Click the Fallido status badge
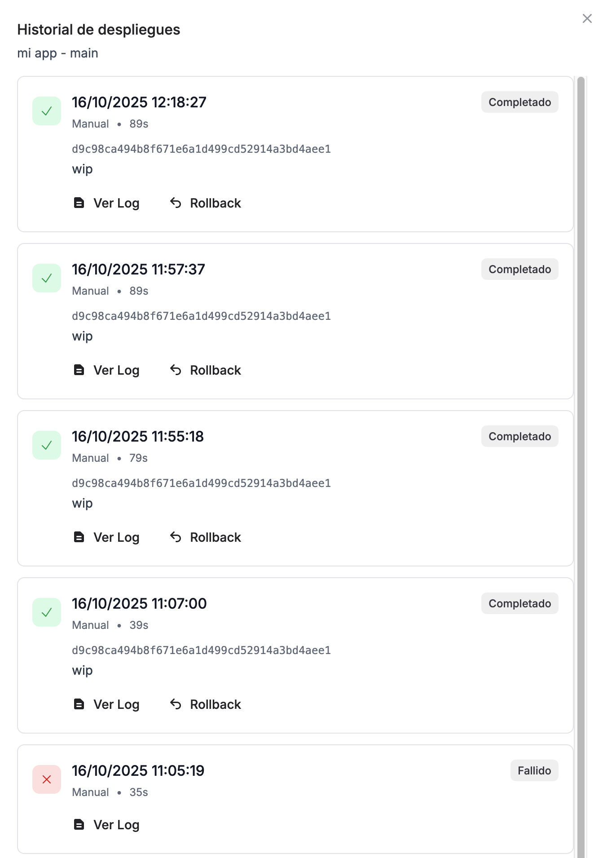The image size is (616, 858). 534,770
